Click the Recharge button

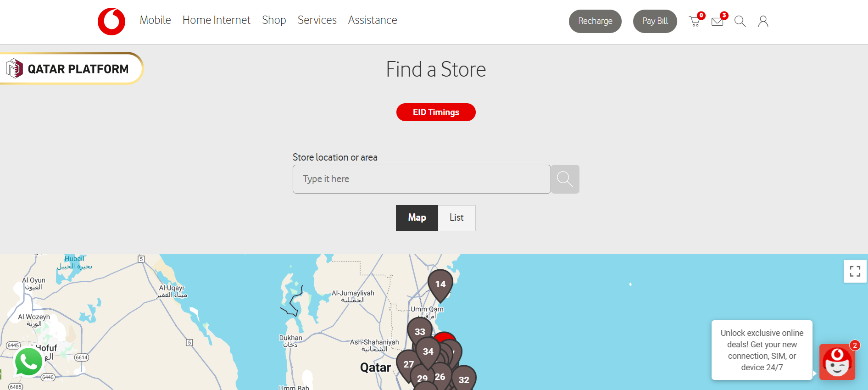click(x=595, y=21)
